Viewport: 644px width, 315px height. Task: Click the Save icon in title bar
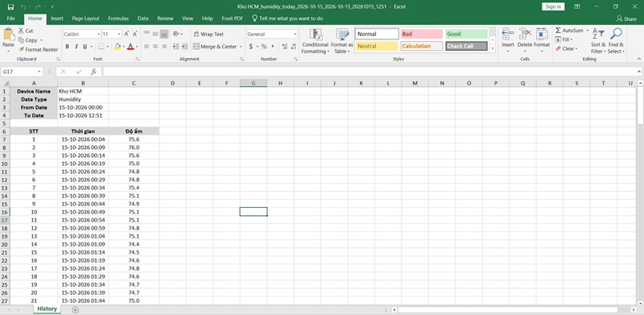click(x=10, y=6)
